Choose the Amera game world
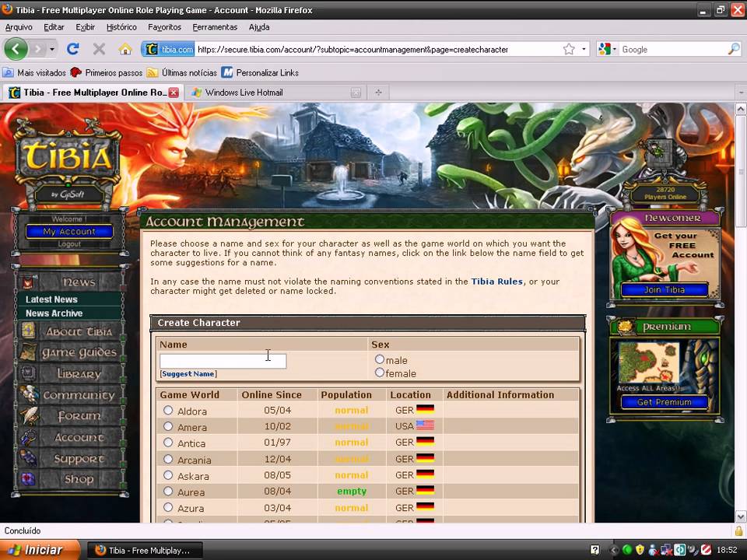 click(168, 426)
